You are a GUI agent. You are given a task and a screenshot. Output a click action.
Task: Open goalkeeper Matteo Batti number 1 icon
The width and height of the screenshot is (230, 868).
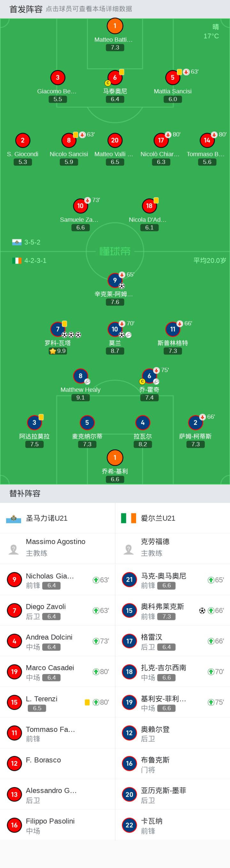(x=115, y=26)
